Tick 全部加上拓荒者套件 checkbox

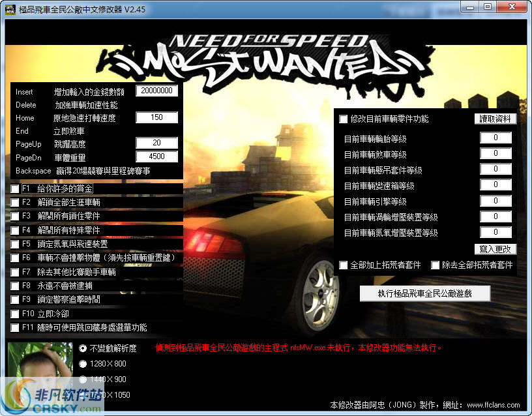pos(344,265)
